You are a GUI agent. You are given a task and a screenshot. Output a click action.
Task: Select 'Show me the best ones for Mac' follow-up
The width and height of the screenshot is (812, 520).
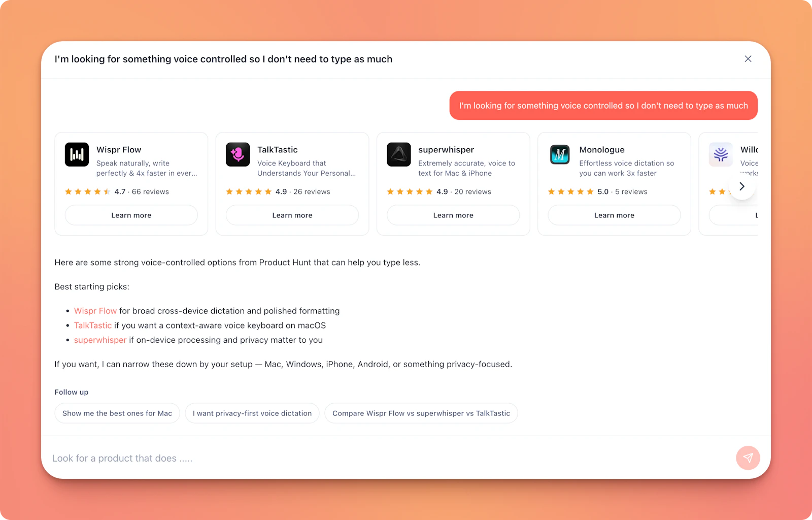(x=117, y=413)
